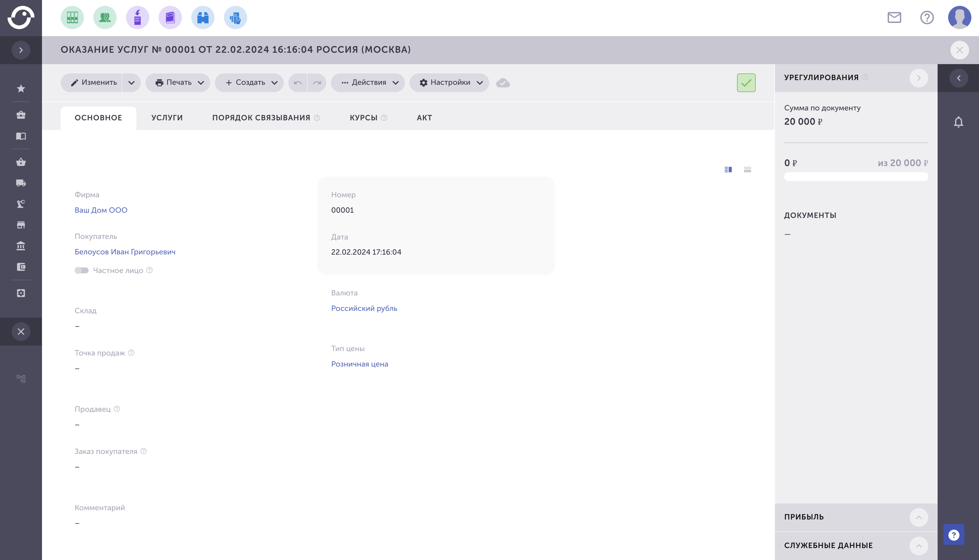Click the bank building sidebar icon
This screenshot has height=560, width=979.
click(x=21, y=245)
